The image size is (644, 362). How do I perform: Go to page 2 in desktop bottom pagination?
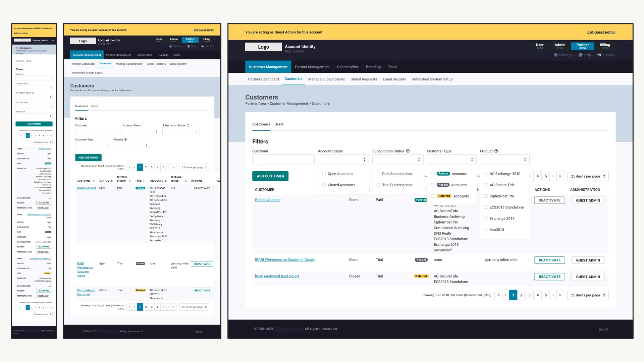coord(521,295)
